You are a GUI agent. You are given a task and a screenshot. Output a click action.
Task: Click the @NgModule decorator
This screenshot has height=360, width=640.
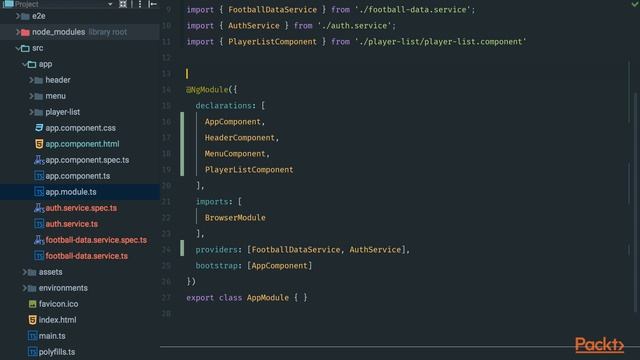tap(207, 90)
